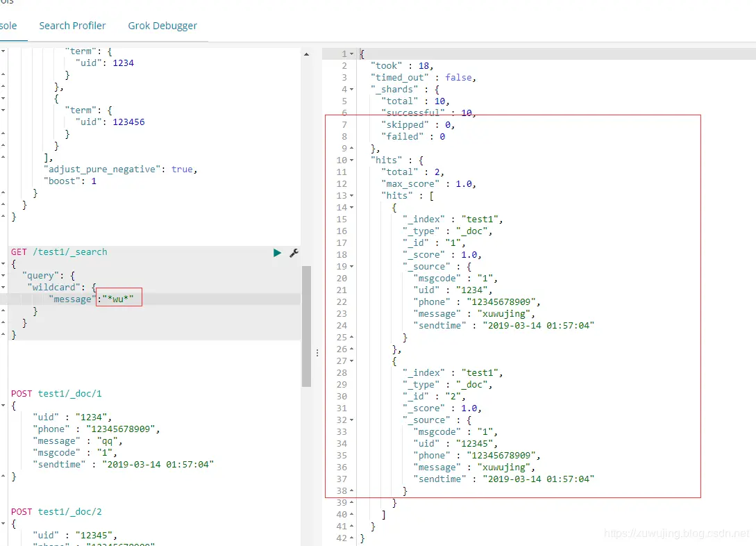This screenshot has height=546, width=756.
Task: Click the "timed_out" : false line
Action: 423,78
